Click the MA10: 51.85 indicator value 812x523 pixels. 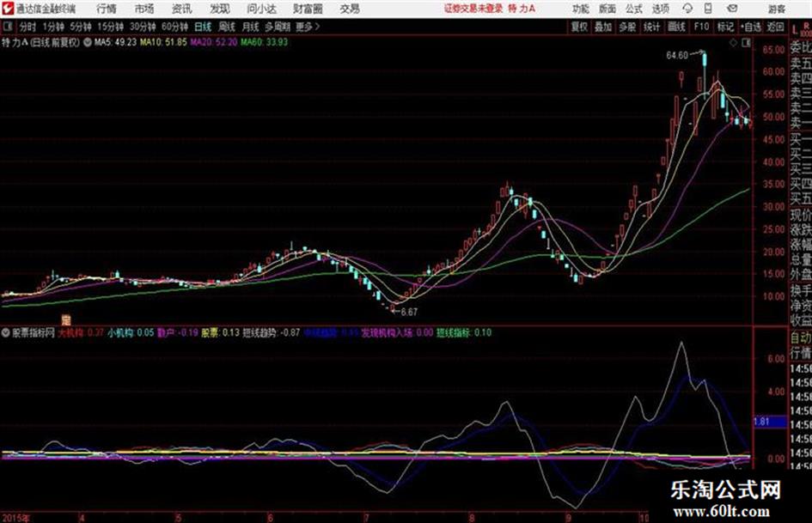click(x=163, y=42)
